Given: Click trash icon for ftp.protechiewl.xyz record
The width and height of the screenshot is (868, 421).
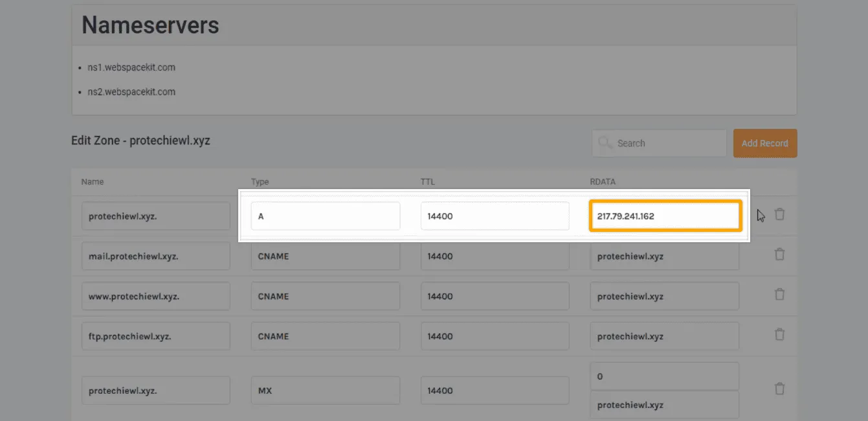Looking at the screenshot, I should click(779, 335).
